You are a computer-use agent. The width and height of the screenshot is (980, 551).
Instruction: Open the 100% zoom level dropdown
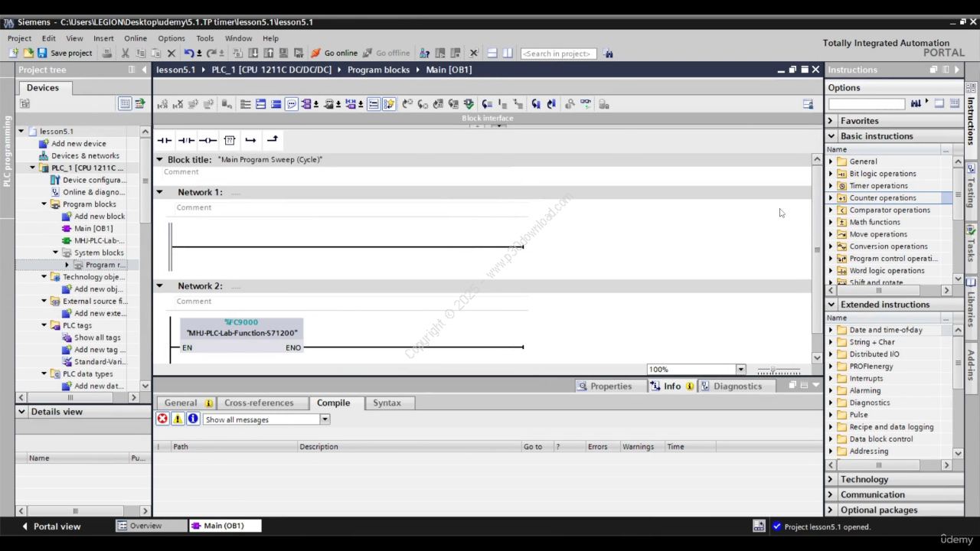(x=740, y=370)
